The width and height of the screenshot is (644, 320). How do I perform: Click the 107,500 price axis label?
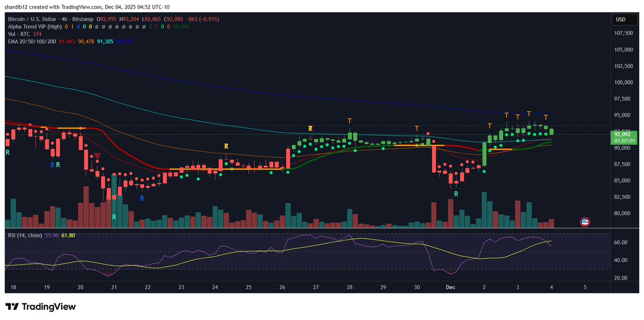[x=623, y=33]
